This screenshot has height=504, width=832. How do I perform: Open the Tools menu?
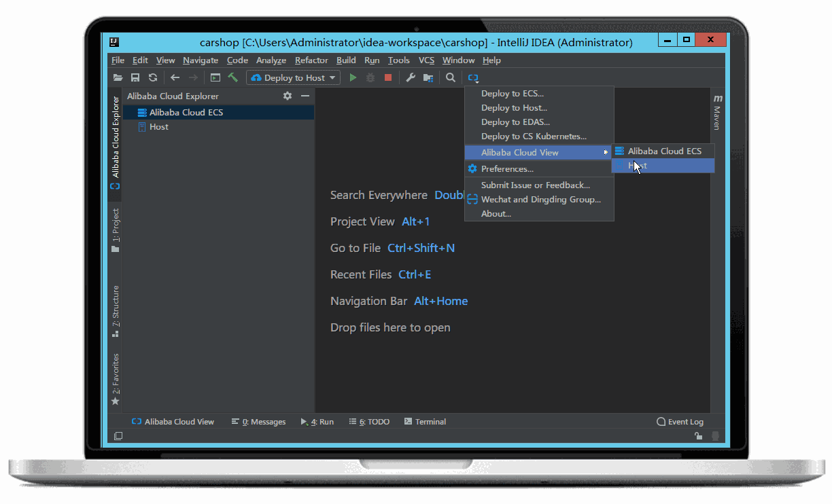click(398, 60)
